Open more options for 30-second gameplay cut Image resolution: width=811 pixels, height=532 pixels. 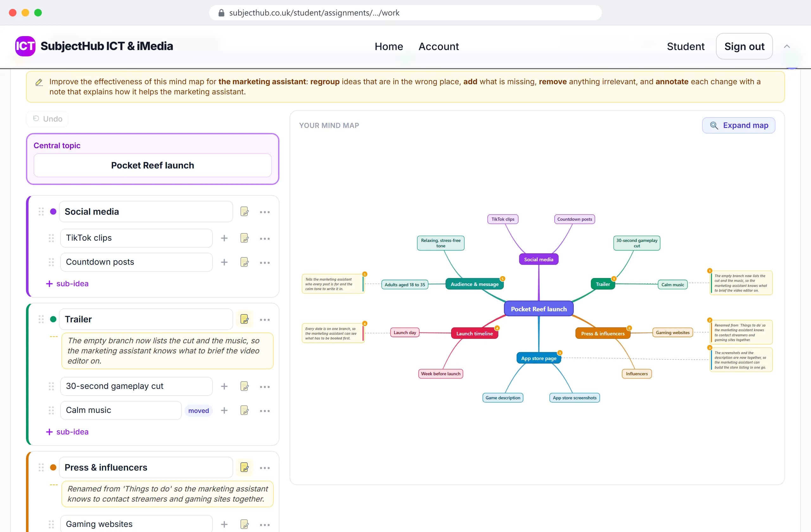click(265, 387)
